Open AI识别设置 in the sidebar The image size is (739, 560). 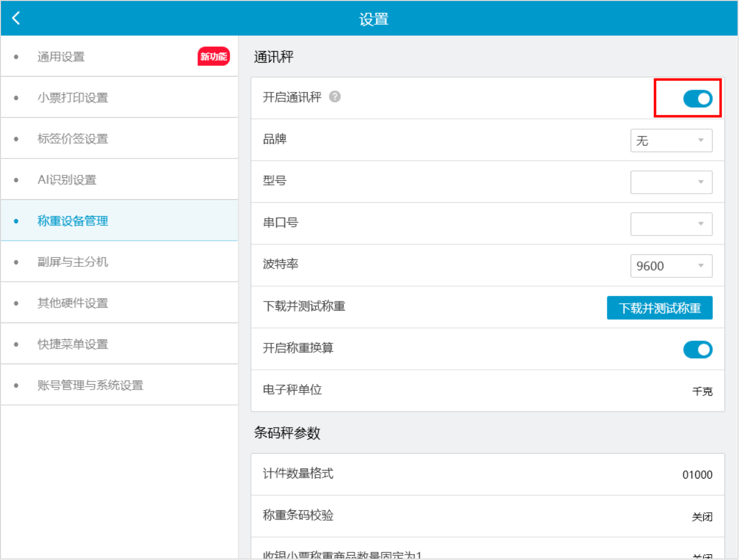pos(119,180)
